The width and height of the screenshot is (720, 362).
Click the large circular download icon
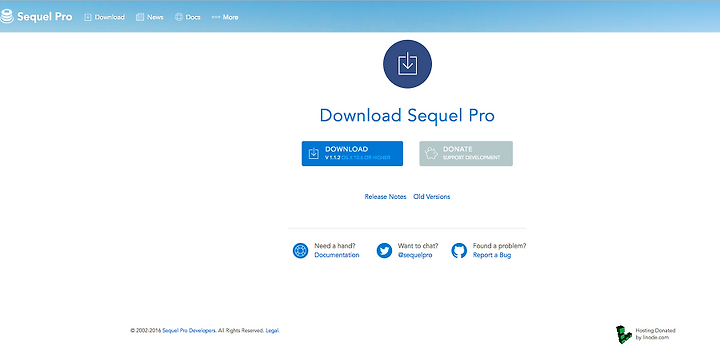407,64
